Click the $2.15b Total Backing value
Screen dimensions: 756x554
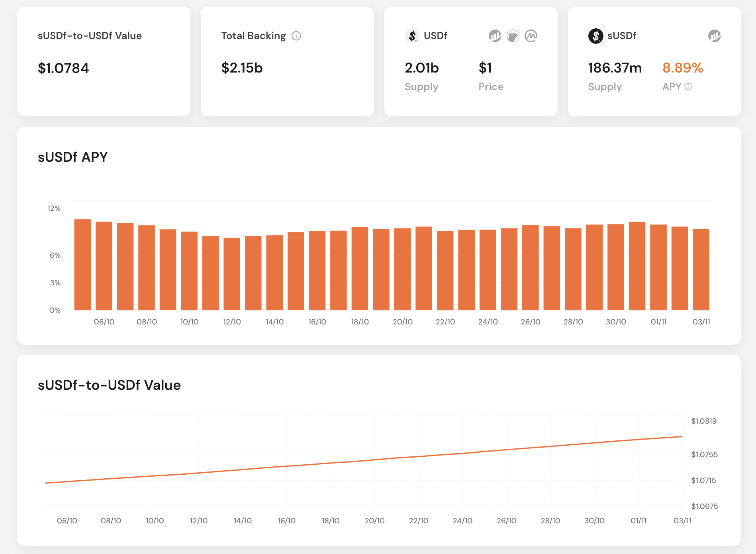click(x=242, y=68)
